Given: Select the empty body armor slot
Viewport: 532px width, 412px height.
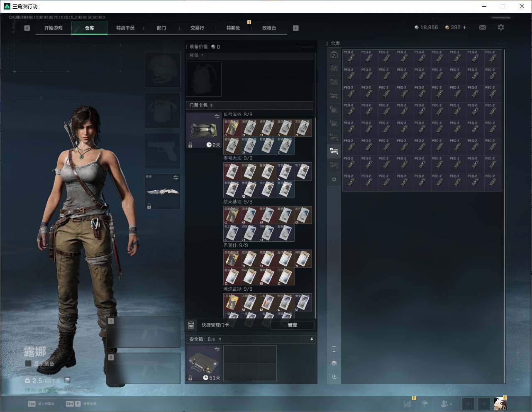Looking at the screenshot, I should (162, 110).
